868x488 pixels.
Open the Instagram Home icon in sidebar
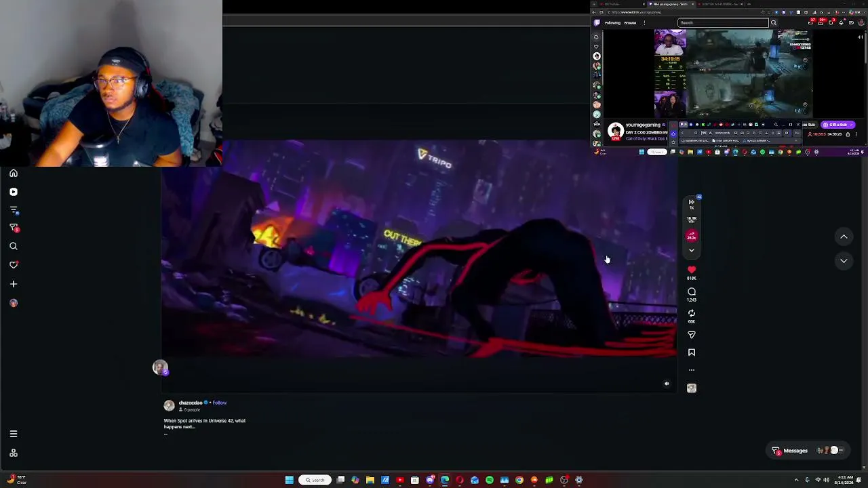coord(14,174)
